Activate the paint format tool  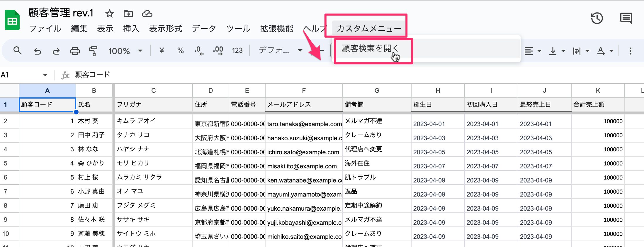point(93,51)
